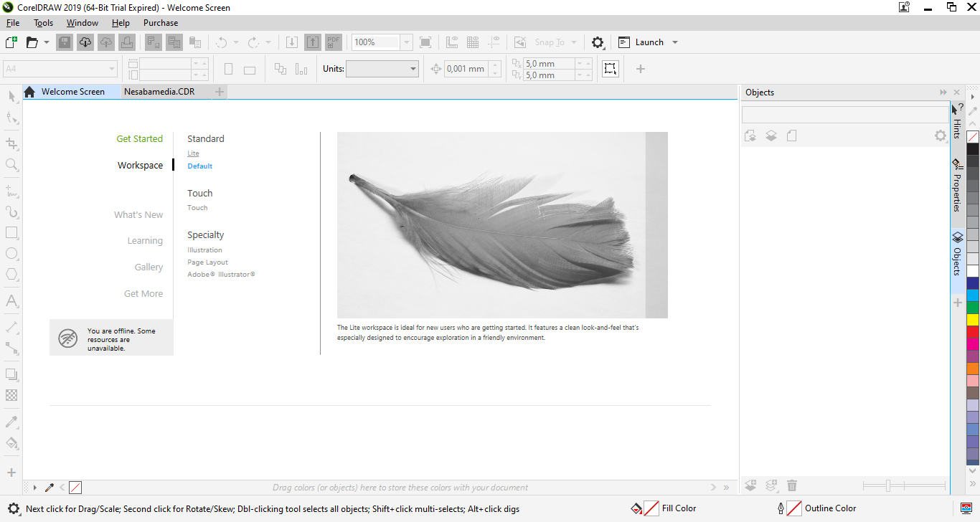Click the New document icon
The height and width of the screenshot is (522, 980).
click(x=11, y=42)
